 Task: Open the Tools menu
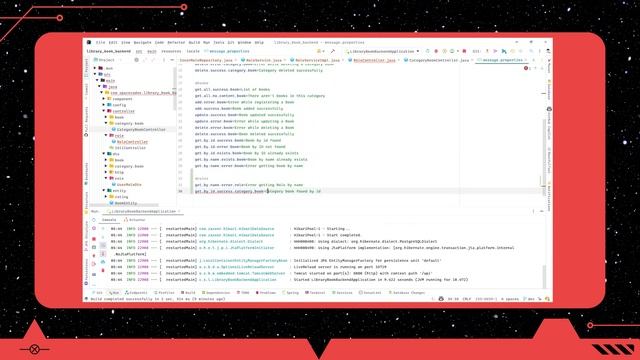(x=219, y=42)
